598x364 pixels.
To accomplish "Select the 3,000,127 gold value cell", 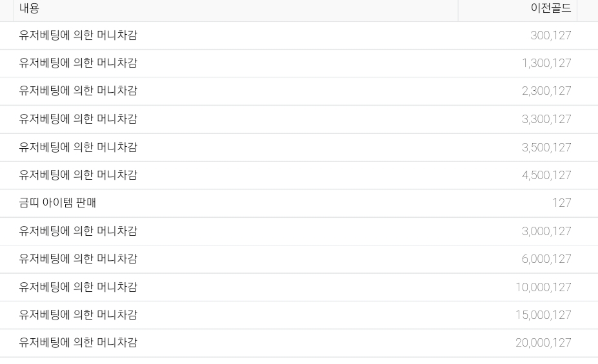I will coord(546,231).
